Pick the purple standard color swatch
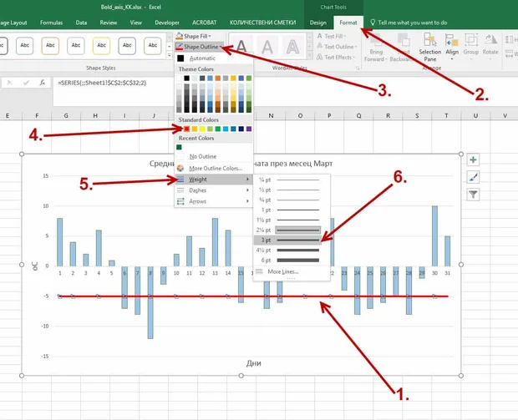518x420 pixels. [x=249, y=129]
